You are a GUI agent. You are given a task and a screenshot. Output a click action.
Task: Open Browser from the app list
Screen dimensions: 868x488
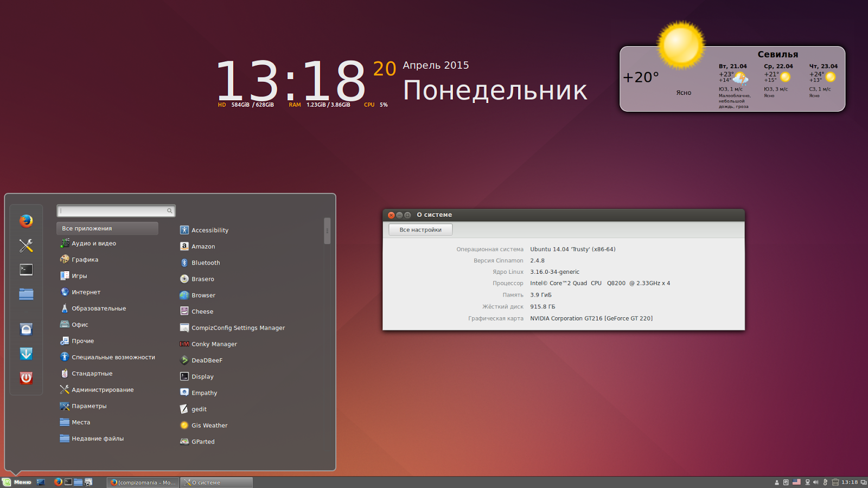click(197, 296)
